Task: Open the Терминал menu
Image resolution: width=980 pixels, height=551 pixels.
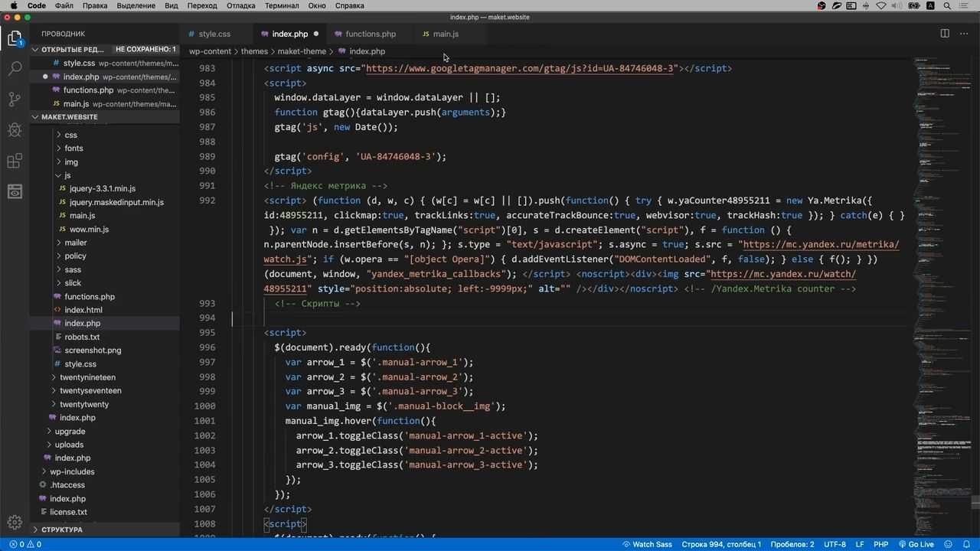Action: click(282, 5)
